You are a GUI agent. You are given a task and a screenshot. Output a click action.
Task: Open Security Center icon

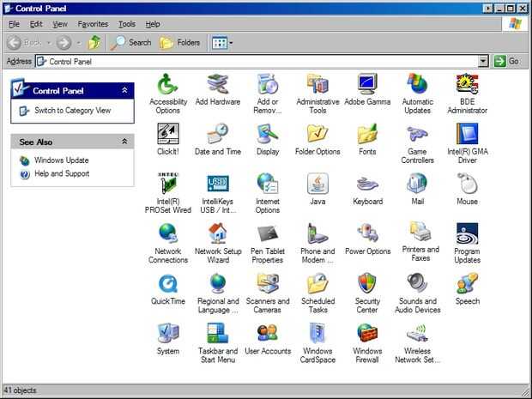[x=367, y=284]
